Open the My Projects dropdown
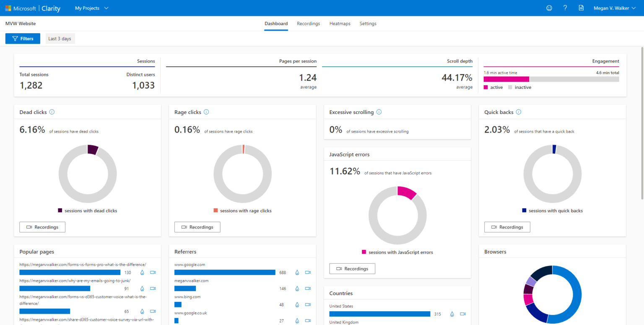Viewport: 644px width, 325px height. pyautogui.click(x=91, y=8)
